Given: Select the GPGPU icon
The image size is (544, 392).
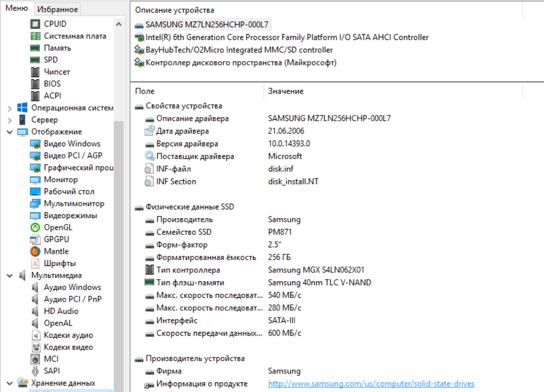Looking at the screenshot, I should (x=35, y=239).
